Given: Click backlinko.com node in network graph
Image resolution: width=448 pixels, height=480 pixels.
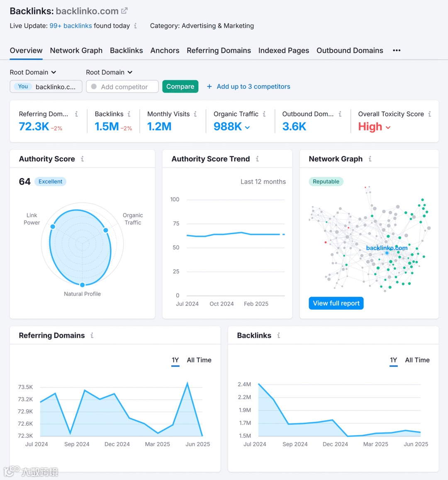Looking at the screenshot, I should (387, 252).
